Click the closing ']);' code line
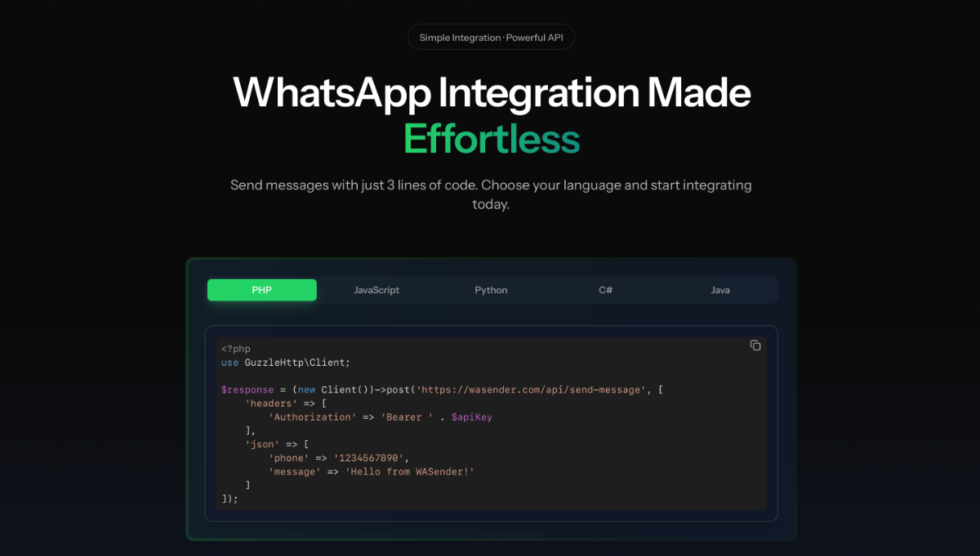The width and height of the screenshot is (980, 556). [x=229, y=498]
